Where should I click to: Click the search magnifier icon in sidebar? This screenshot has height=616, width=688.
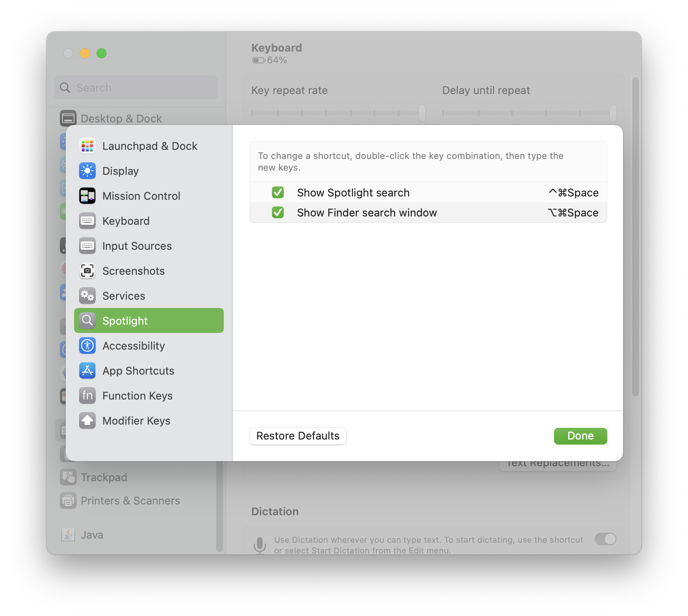(65, 88)
